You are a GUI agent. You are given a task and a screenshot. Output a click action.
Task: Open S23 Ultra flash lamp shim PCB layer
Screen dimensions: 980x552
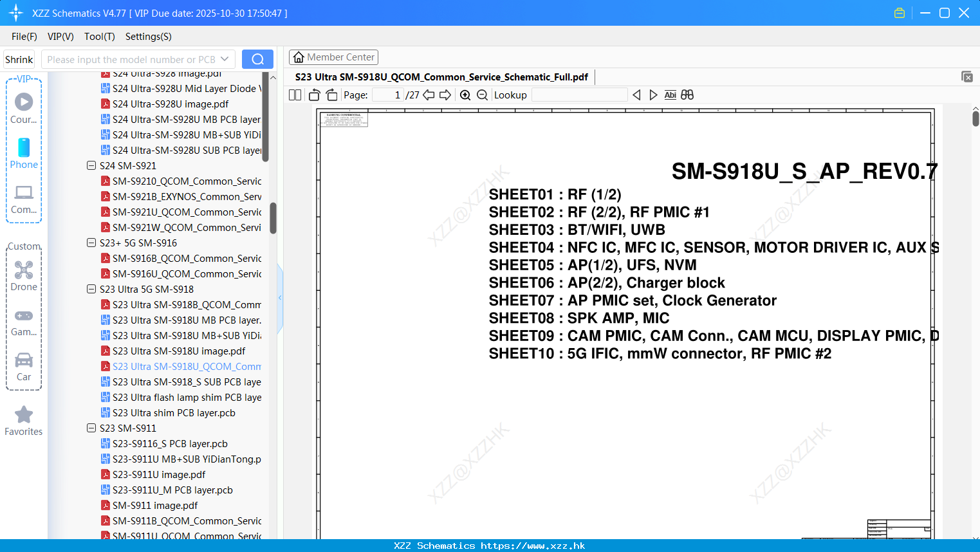pyautogui.click(x=181, y=397)
